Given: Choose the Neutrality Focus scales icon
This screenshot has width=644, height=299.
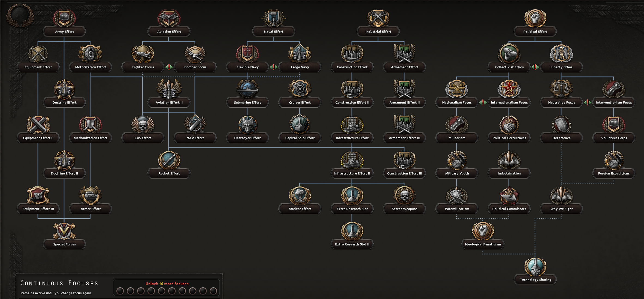Looking at the screenshot, I should (561, 89).
